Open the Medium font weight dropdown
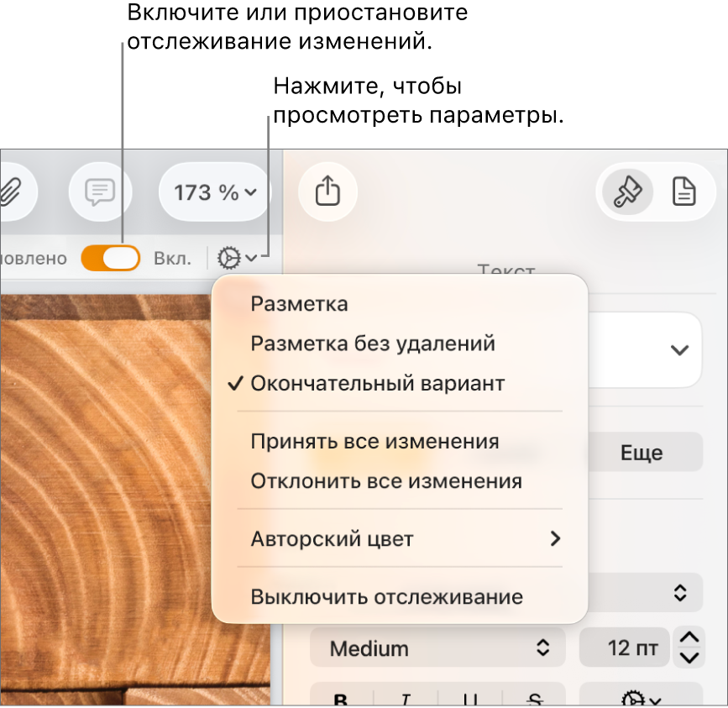This screenshot has width=728, height=708. tap(437, 648)
